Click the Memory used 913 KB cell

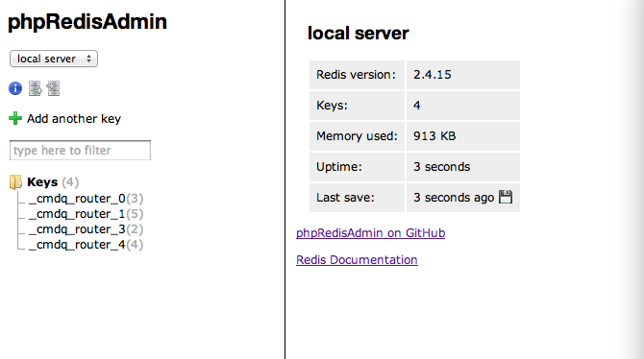point(463,136)
